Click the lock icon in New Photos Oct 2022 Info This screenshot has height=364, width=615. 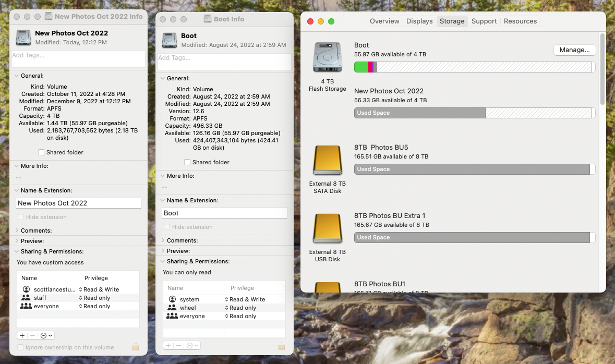[x=136, y=347]
